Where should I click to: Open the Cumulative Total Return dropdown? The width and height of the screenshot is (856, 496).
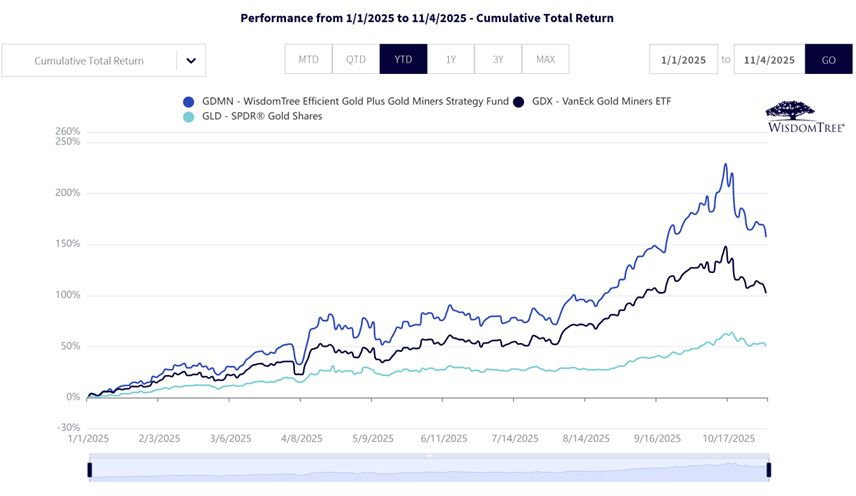tap(104, 61)
